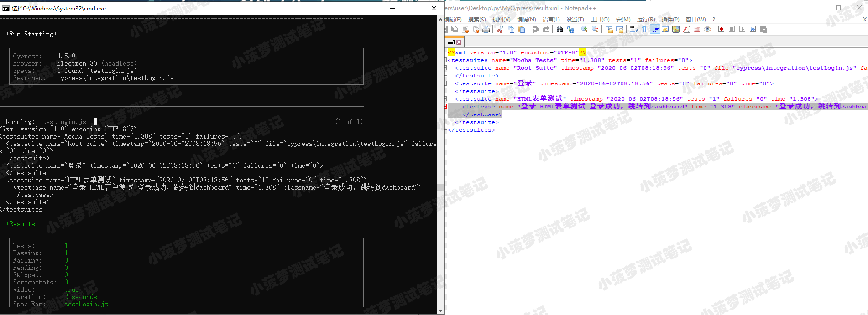Click the cmd vertical scrollbar thumb

coord(440,187)
